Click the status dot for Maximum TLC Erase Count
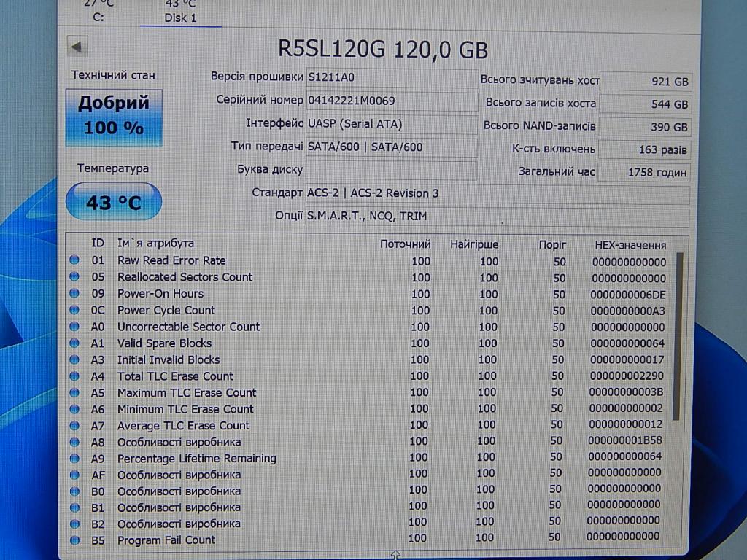The width and height of the screenshot is (747, 560). [x=74, y=393]
